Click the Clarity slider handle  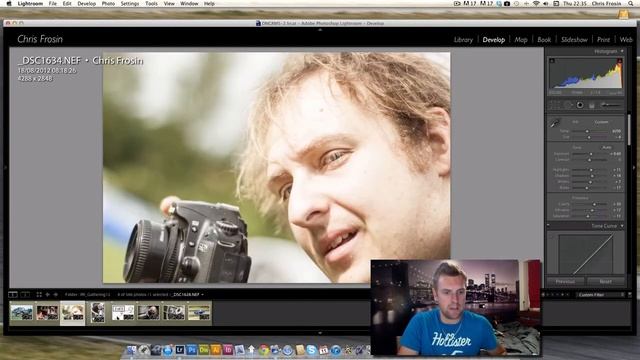594,204
